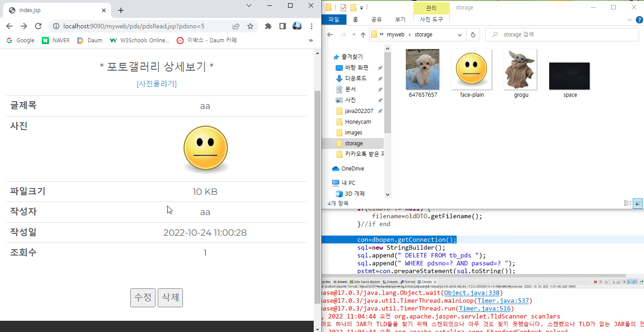Terminate process with red stop icon
The width and height of the screenshot is (644, 332).
(595, 282)
